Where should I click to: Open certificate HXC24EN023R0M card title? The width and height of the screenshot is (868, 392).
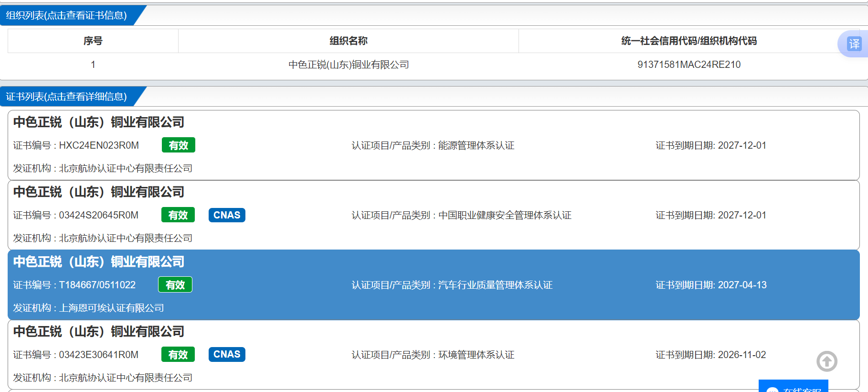tap(99, 122)
